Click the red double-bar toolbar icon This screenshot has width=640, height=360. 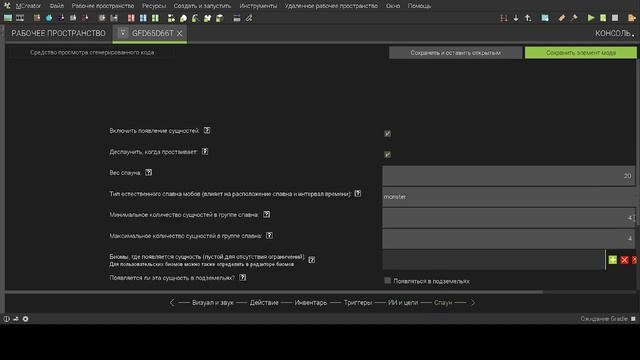(131, 18)
